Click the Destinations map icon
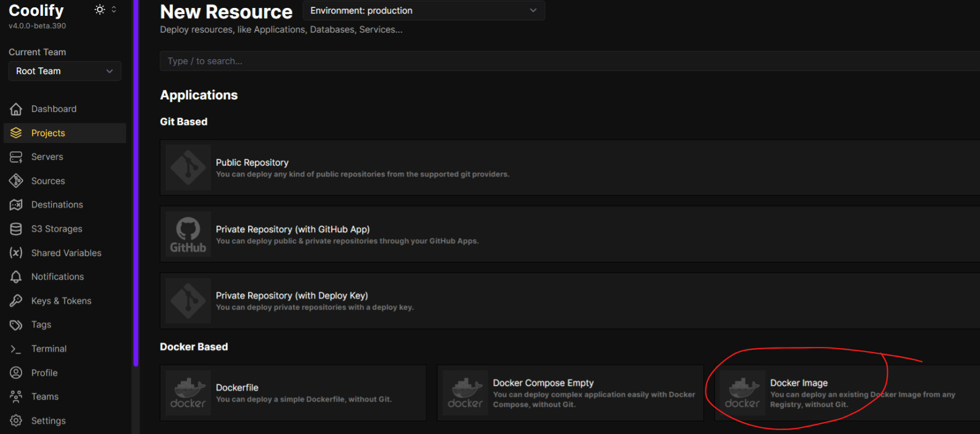The image size is (980, 434). pyautogui.click(x=16, y=205)
